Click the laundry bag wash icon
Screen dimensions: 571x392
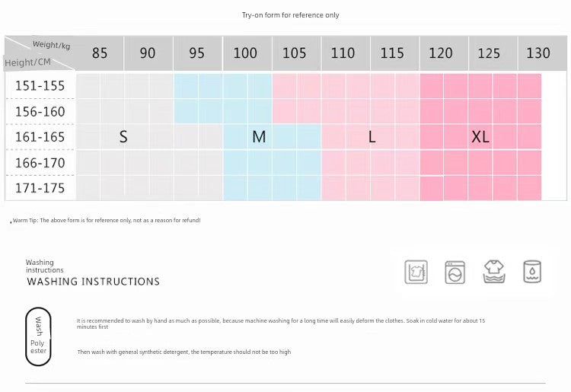pyautogui.click(x=416, y=272)
